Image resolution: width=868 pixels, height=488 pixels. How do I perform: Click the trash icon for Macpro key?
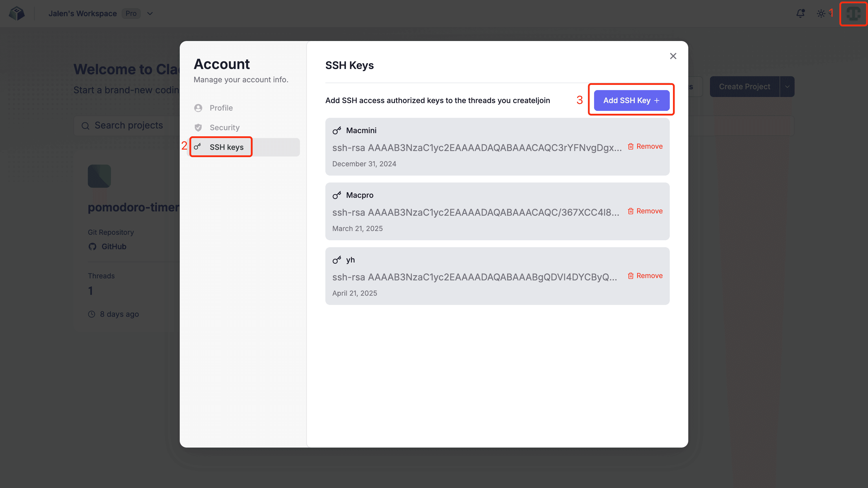(630, 211)
